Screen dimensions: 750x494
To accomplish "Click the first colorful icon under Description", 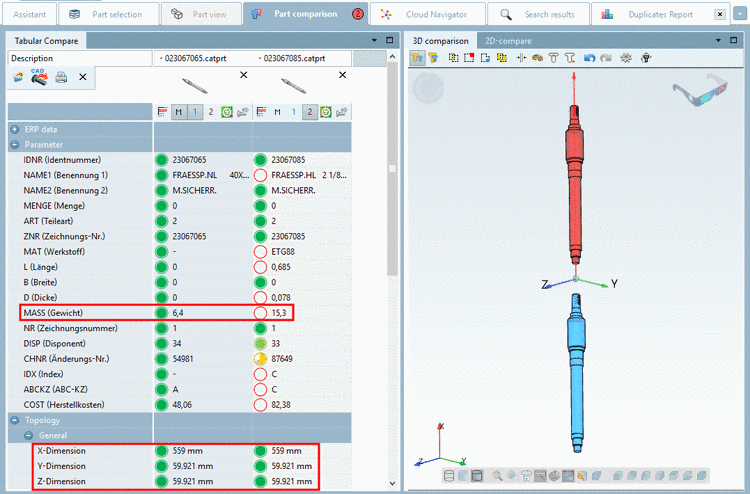I will tap(18, 77).
